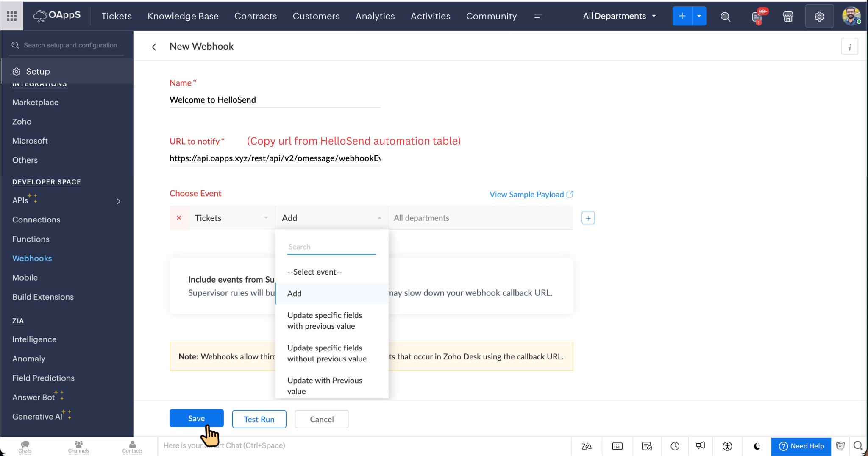Open the View Sample Payload link
Screen dimensions: 868x456
[531, 195]
